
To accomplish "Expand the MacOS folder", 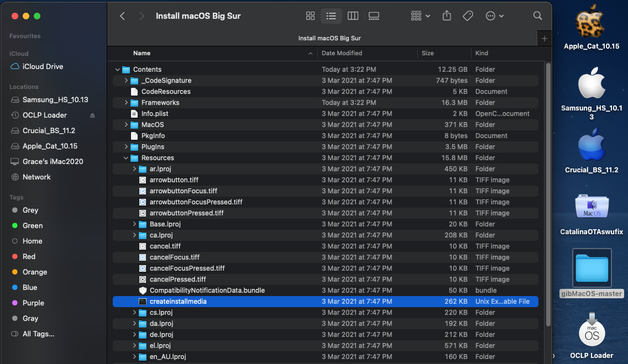I will coord(125,125).
